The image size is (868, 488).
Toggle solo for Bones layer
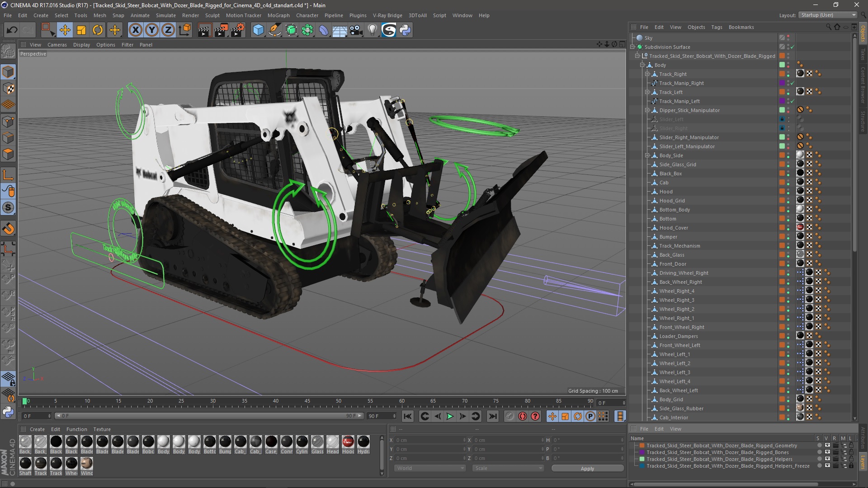click(819, 452)
